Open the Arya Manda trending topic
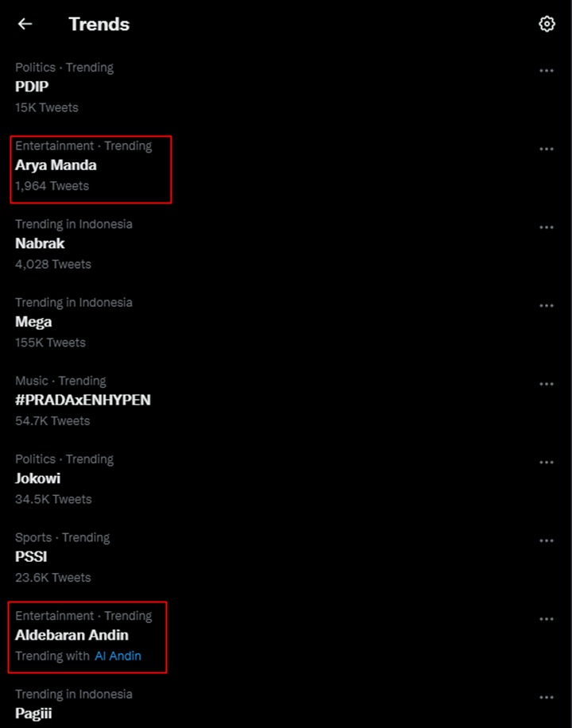 pos(56,165)
